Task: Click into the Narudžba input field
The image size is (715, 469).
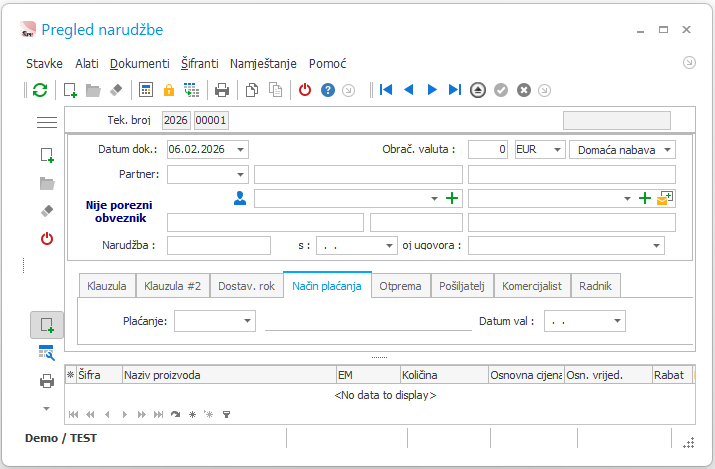Action: (219, 245)
